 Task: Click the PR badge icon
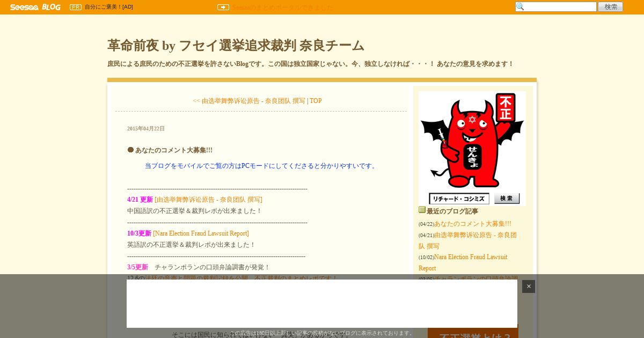[x=76, y=7]
